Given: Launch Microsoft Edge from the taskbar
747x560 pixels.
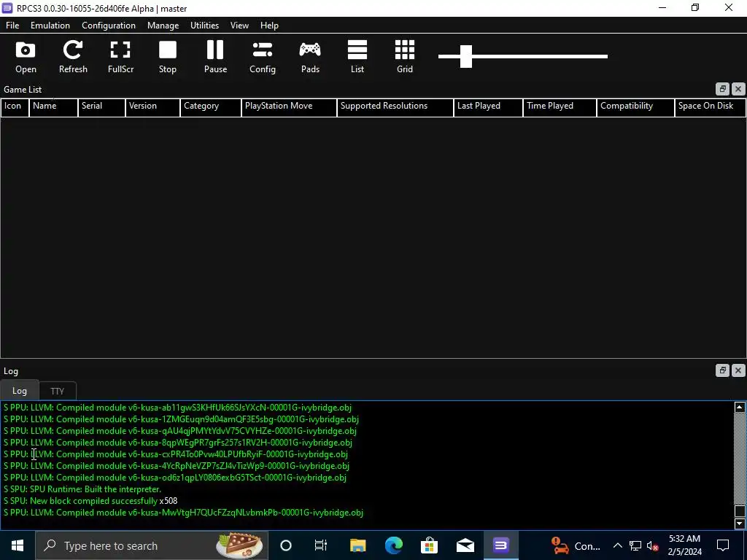Looking at the screenshot, I should [393, 545].
